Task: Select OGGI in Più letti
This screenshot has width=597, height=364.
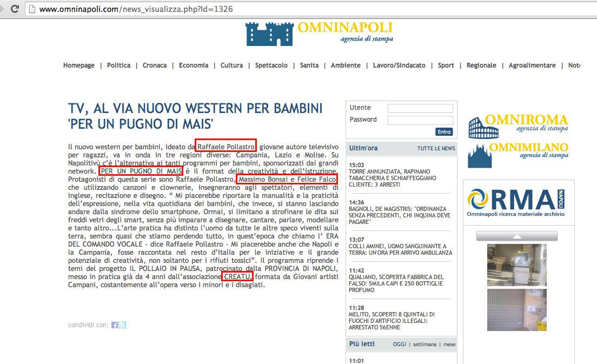Action: pyautogui.click(x=400, y=344)
